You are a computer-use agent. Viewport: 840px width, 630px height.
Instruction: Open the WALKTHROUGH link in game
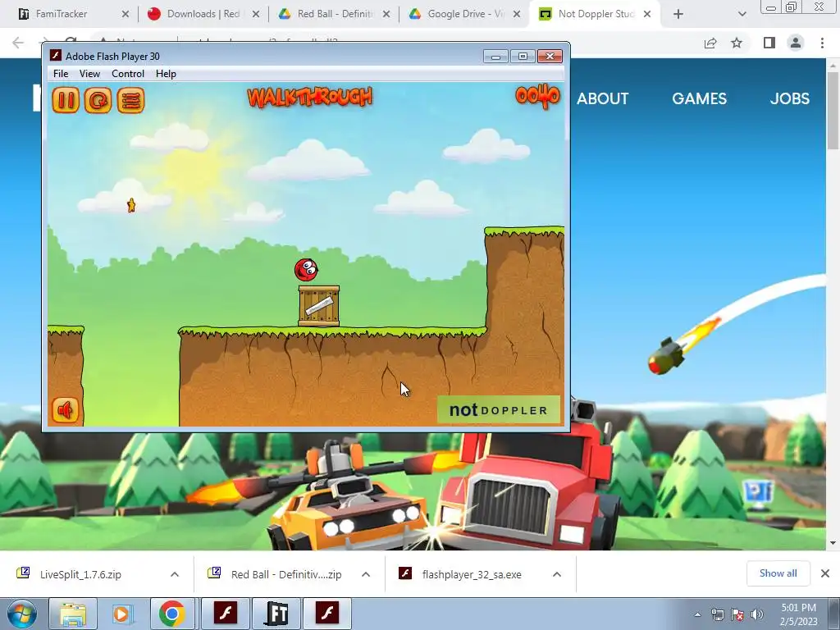pos(309,97)
